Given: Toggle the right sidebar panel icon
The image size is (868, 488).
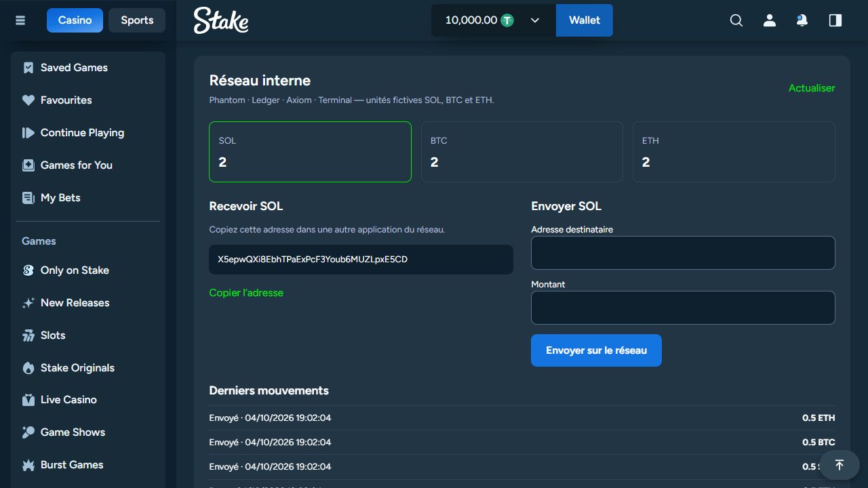Looking at the screenshot, I should click(x=835, y=20).
